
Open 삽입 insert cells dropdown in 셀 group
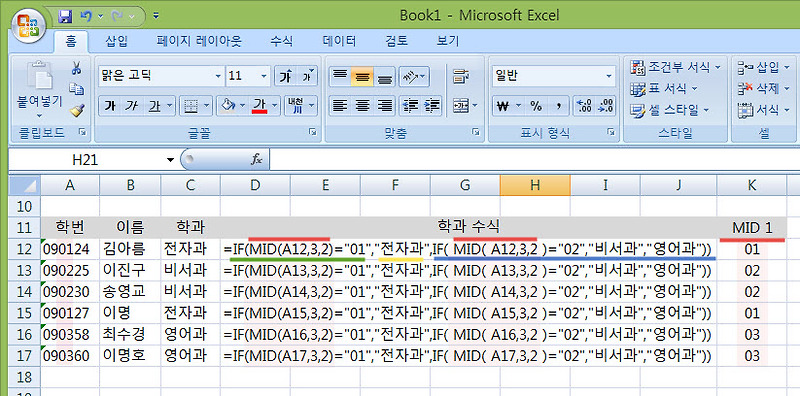tap(763, 67)
